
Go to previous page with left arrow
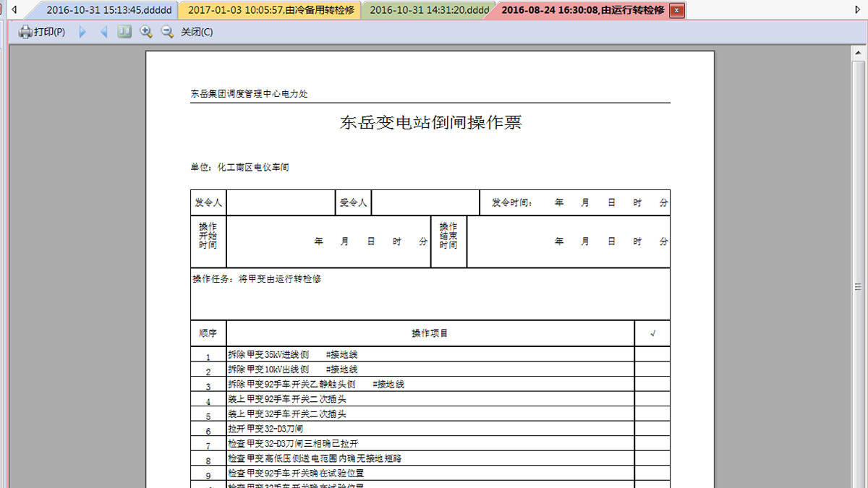click(103, 32)
